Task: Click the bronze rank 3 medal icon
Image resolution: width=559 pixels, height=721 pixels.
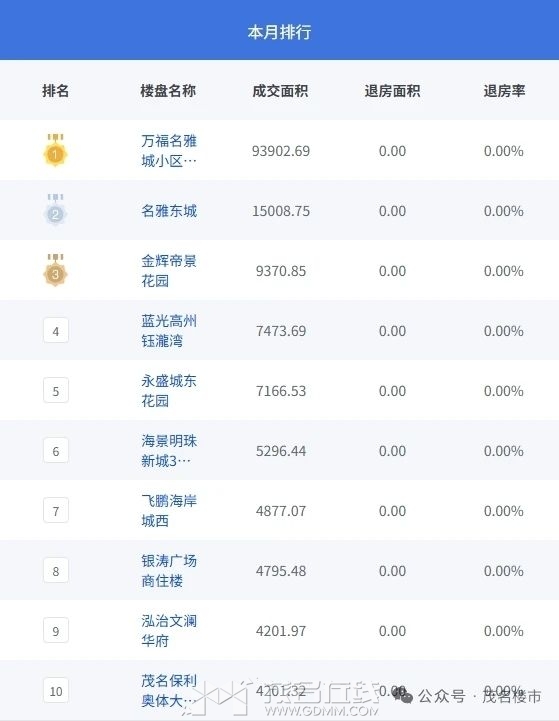Action: 56,270
